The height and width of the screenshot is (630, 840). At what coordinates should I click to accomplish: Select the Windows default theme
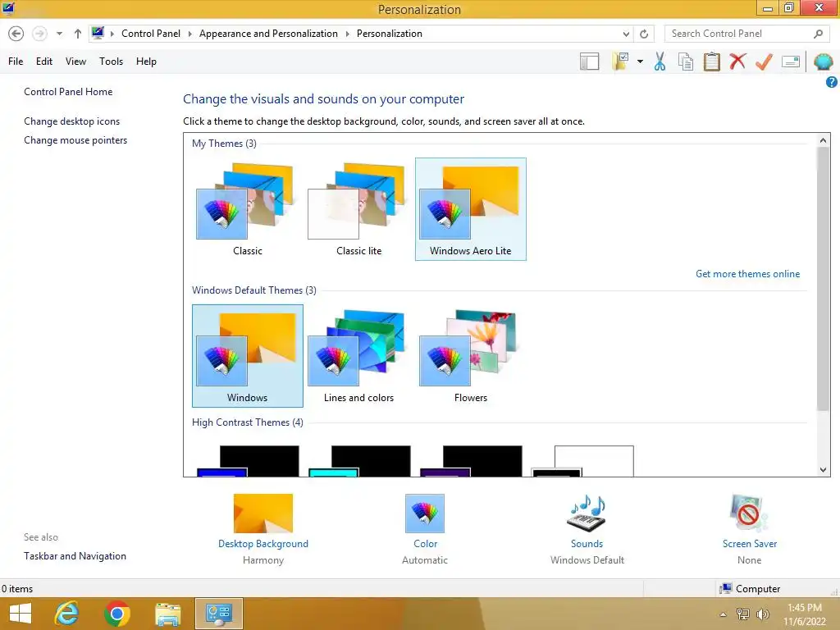pos(248,356)
